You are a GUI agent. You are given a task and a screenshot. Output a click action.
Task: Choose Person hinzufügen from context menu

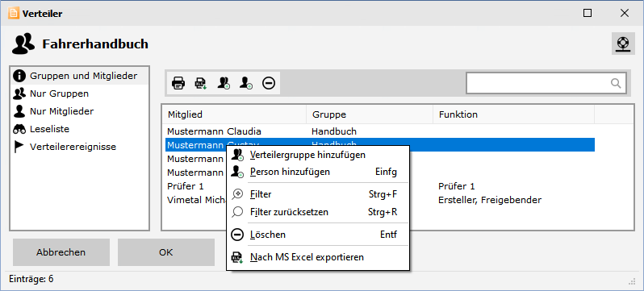click(x=318, y=172)
